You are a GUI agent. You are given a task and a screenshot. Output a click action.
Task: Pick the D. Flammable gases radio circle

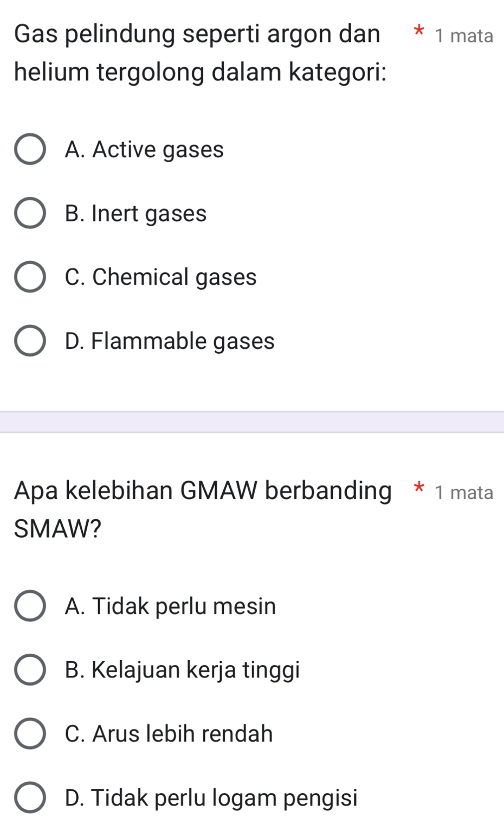tap(30, 341)
